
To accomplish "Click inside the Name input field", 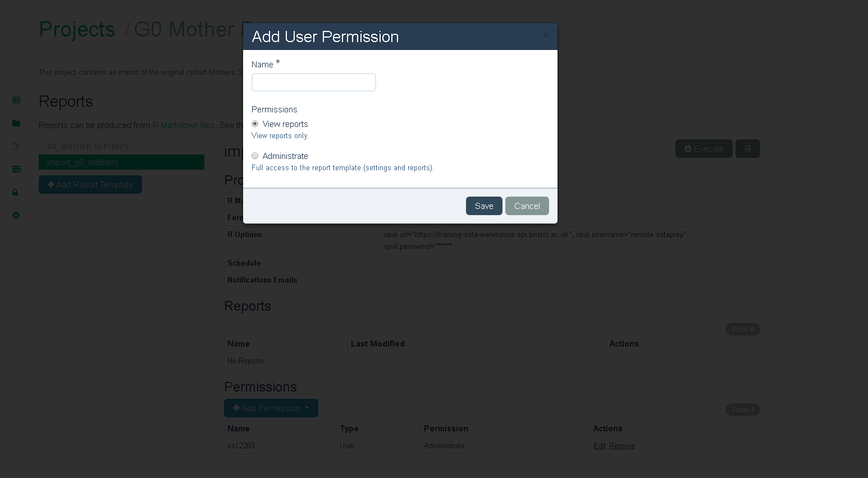I will coord(313,82).
